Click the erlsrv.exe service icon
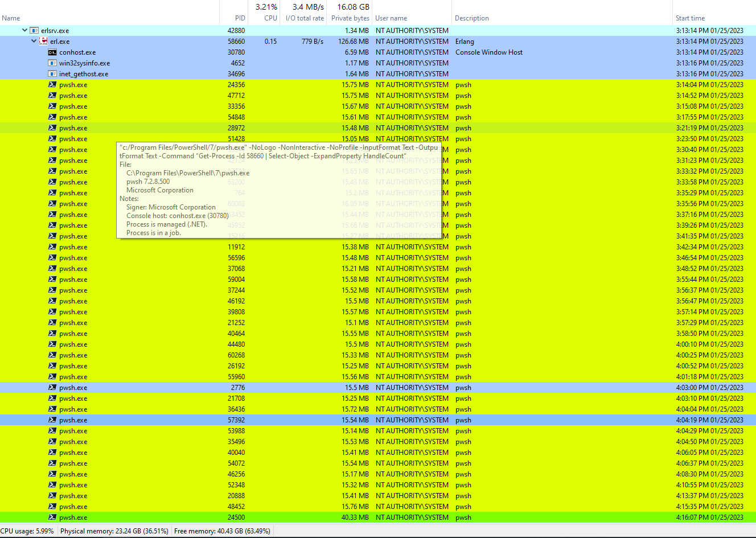The width and height of the screenshot is (756, 538). pyautogui.click(x=33, y=30)
